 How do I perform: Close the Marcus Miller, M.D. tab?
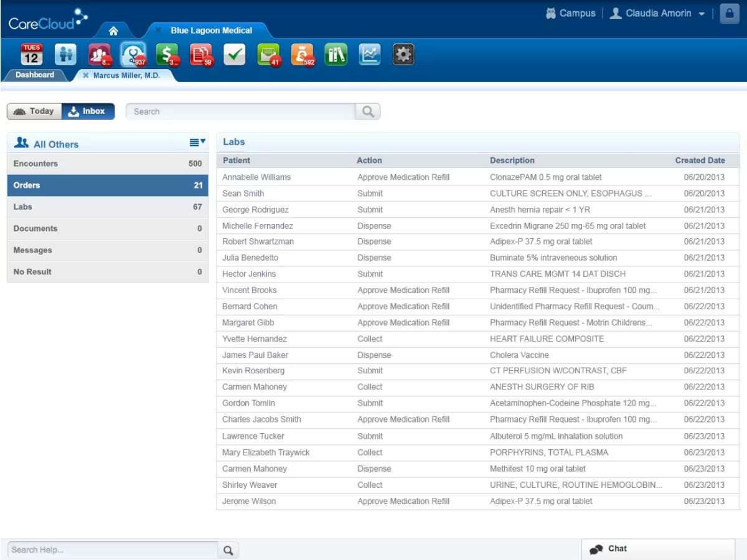[86, 75]
